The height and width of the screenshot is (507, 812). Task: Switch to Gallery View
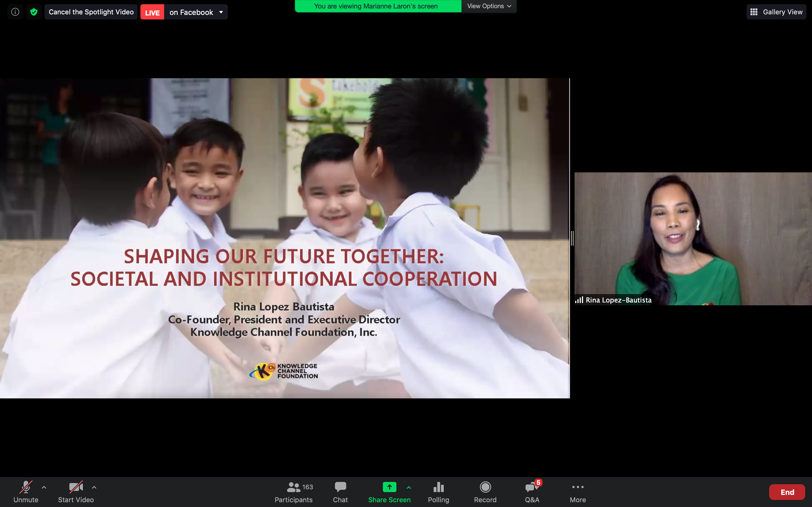776,12
